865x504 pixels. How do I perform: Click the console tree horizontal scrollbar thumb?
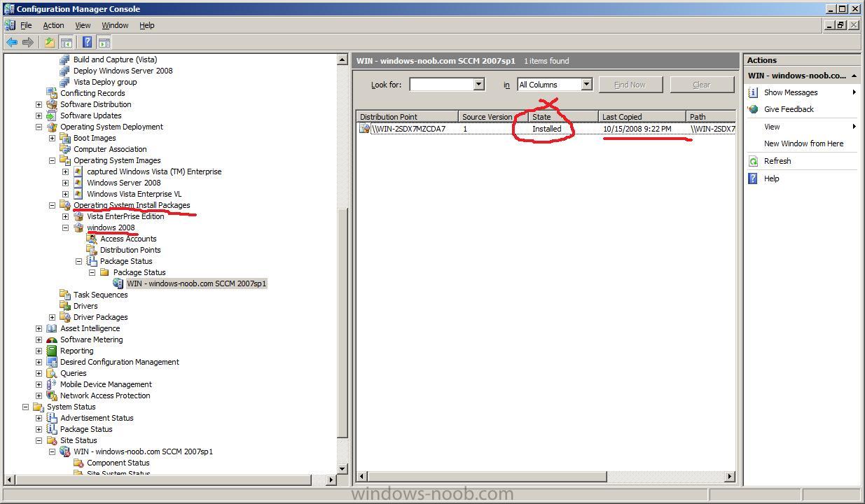tap(162, 479)
